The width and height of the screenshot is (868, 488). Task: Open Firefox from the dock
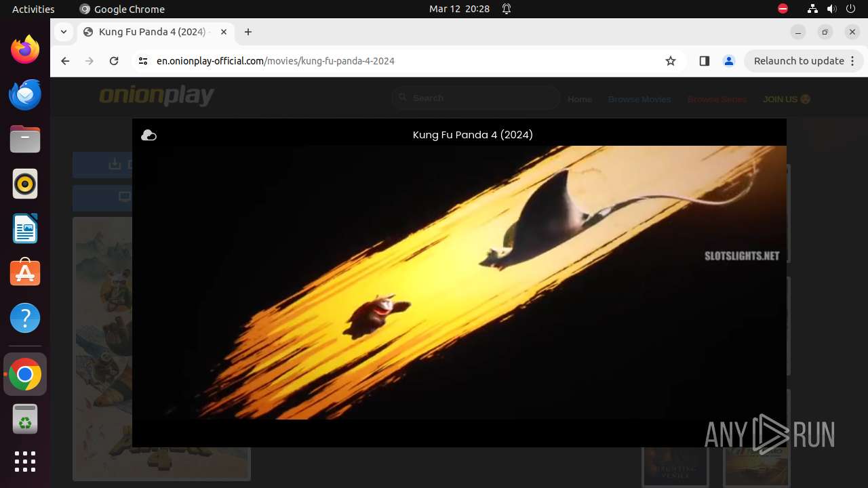pyautogui.click(x=25, y=49)
